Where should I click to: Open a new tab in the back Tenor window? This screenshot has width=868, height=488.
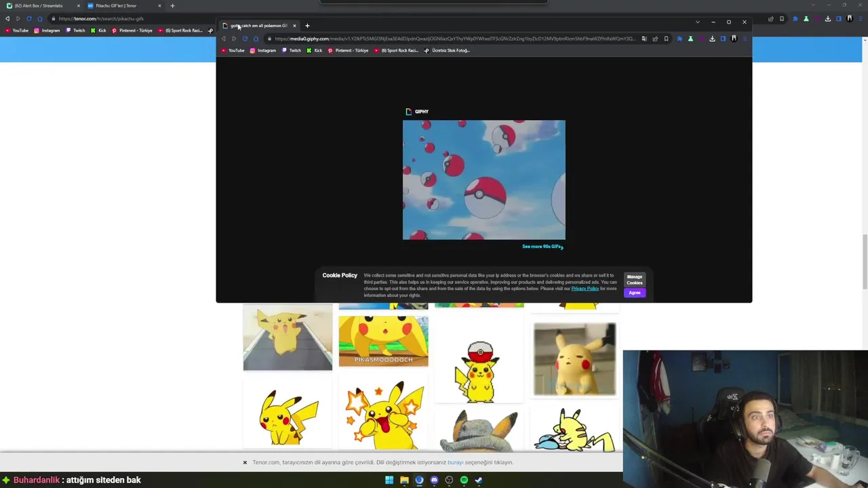172,5
